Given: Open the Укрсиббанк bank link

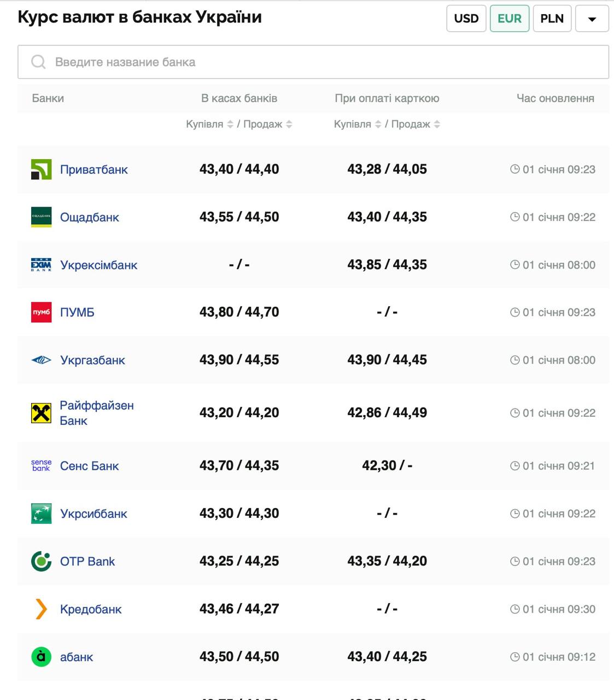Looking at the screenshot, I should [93, 514].
